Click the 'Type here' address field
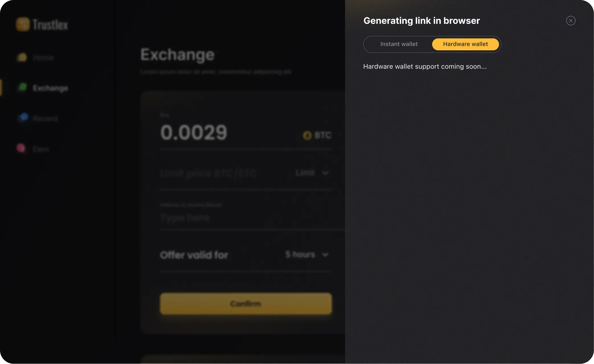 point(185,218)
